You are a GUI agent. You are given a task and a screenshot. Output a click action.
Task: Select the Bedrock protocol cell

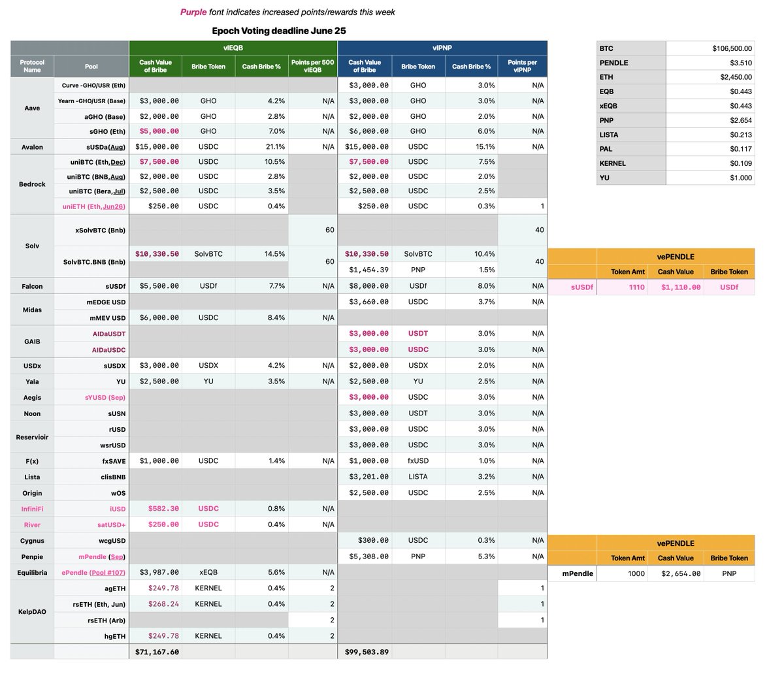pos(33,184)
